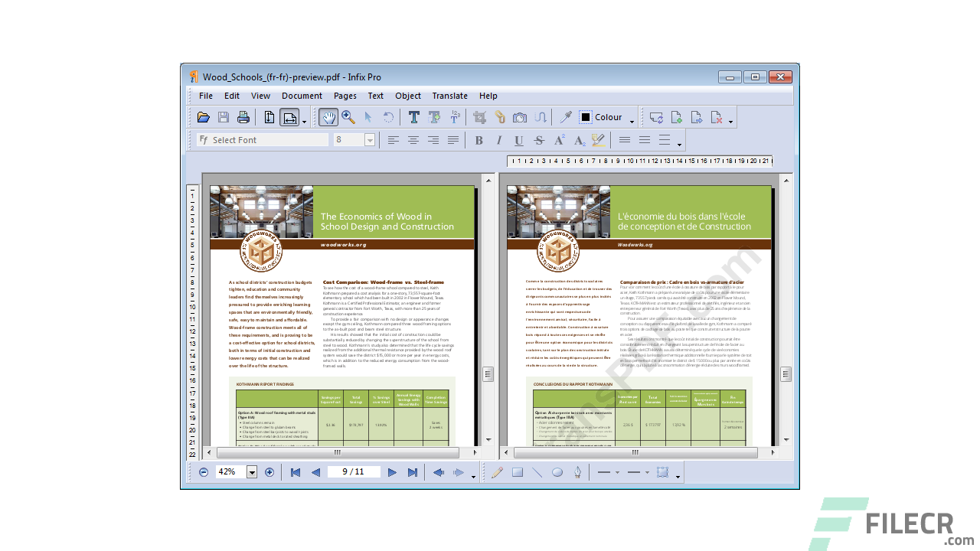Click the page number input field
The image size is (980, 551).
coord(354,471)
